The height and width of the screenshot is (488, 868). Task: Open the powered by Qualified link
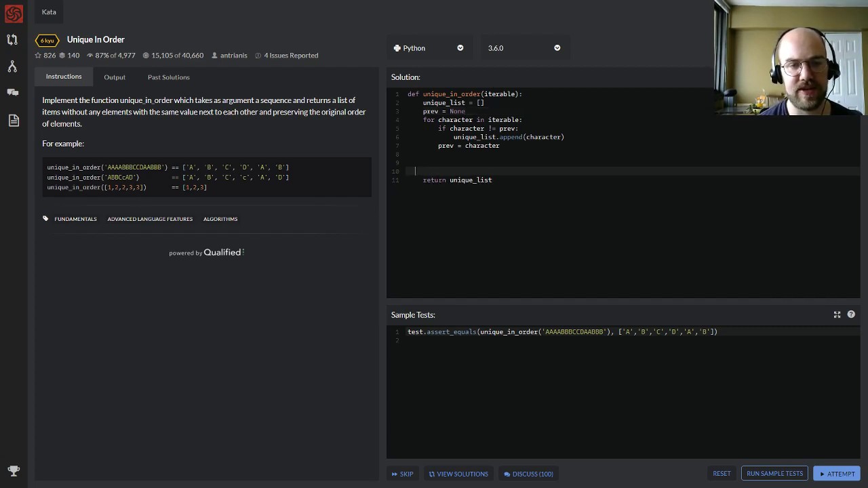(x=207, y=253)
